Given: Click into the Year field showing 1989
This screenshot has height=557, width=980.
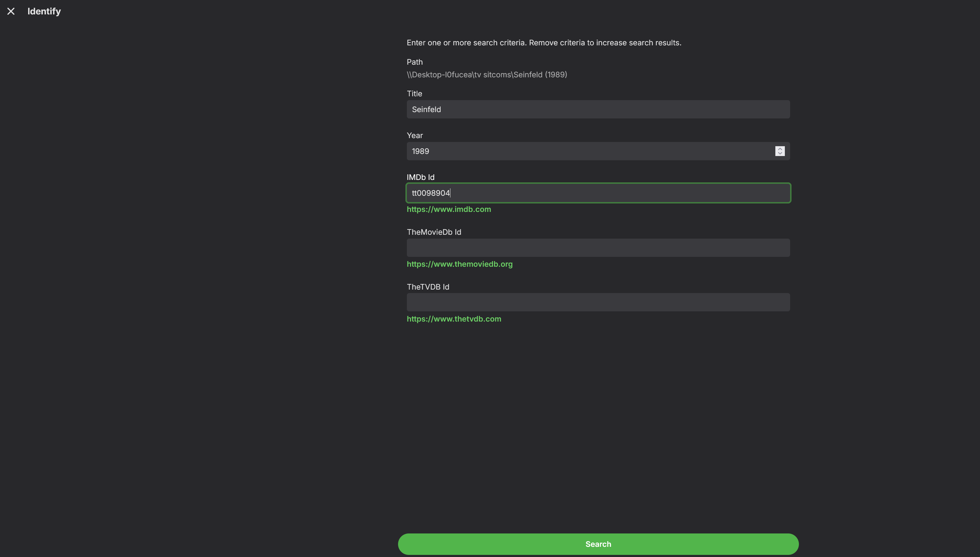Looking at the screenshot, I should (589, 151).
